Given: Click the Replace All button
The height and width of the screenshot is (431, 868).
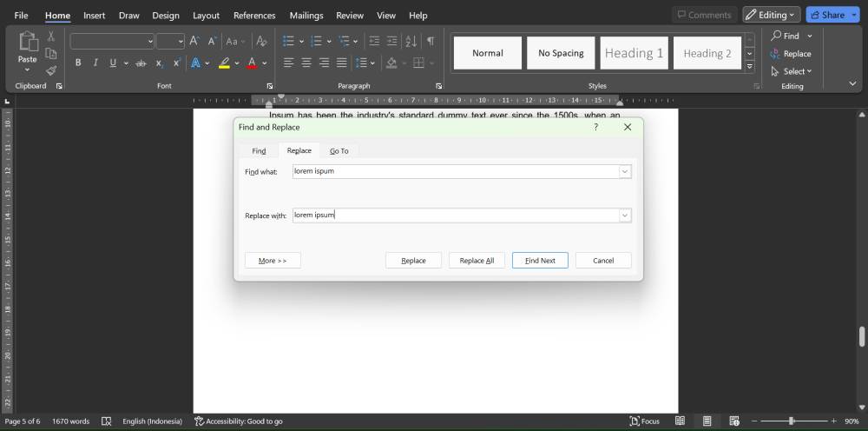Looking at the screenshot, I should point(477,261).
